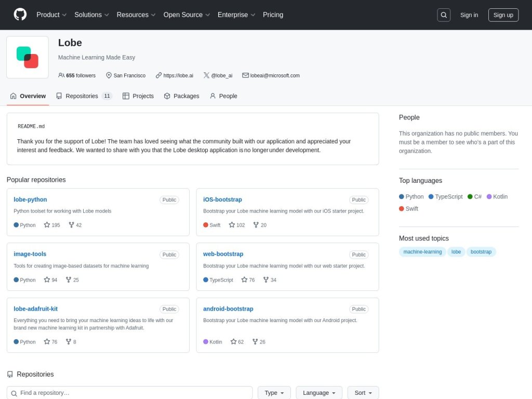Expand the Enterprise menu

pyautogui.click(x=236, y=15)
